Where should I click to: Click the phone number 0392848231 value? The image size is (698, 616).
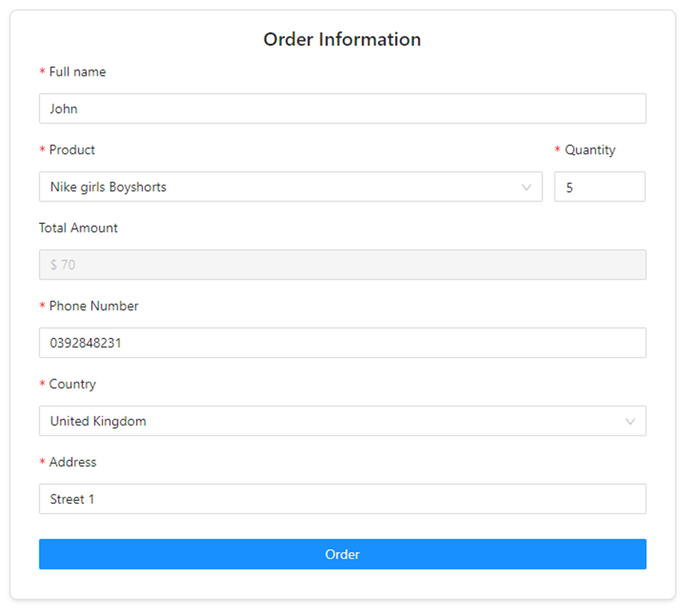(x=85, y=343)
